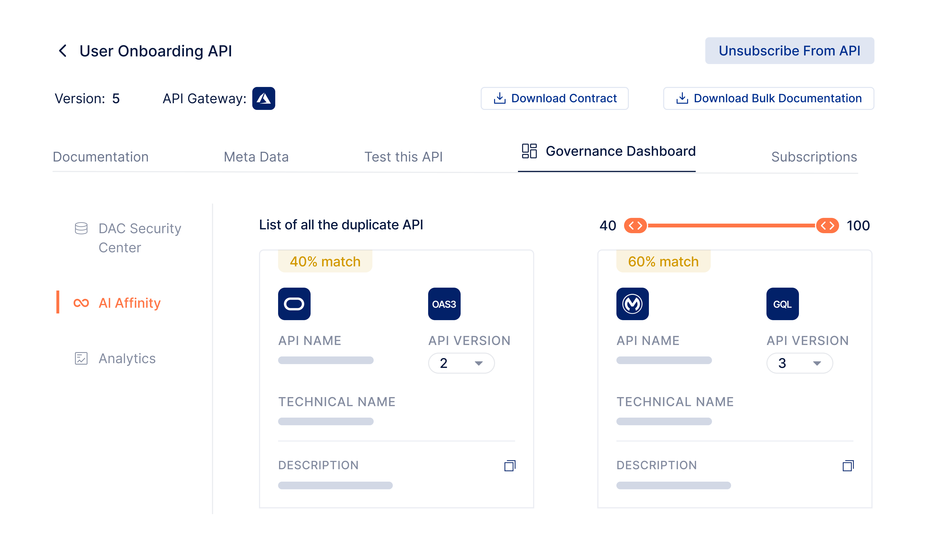Click API VERSION label in 60% match card
Screen dimensions: 927x560
(x=808, y=341)
